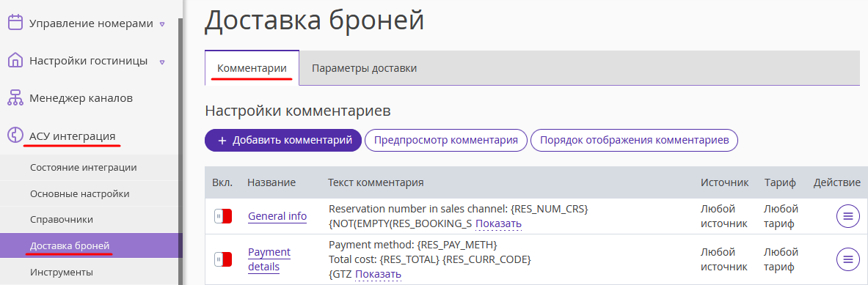The image size is (868, 285).
Task: Click Порядок отображения комментариев button
Action: click(x=635, y=140)
